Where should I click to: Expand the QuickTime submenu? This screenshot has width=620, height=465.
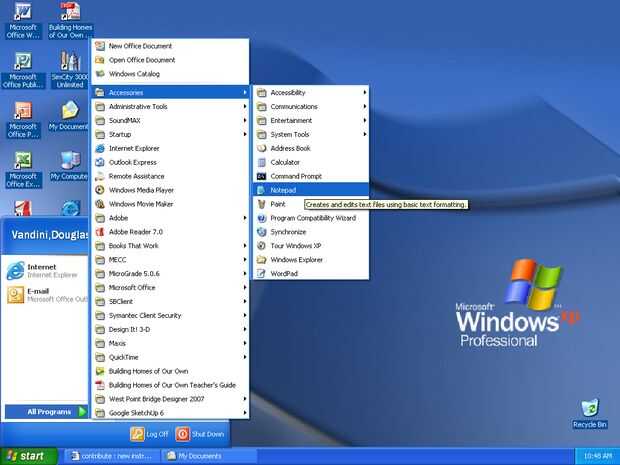[x=170, y=357]
